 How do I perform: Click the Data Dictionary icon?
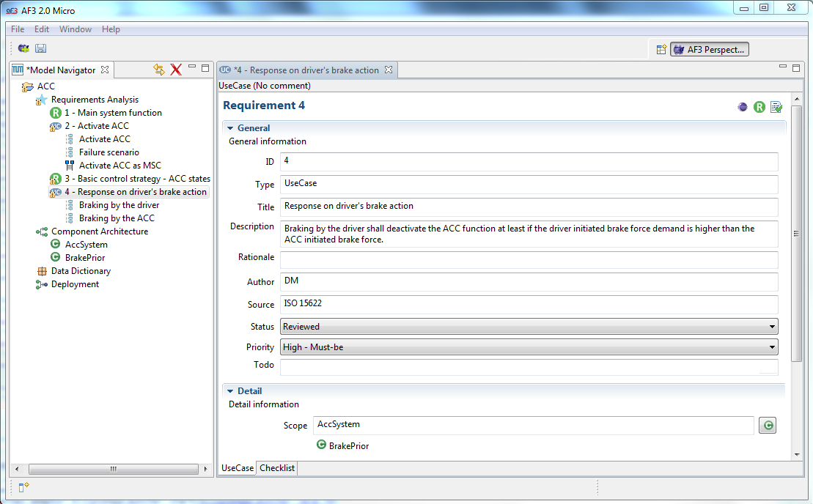(42, 271)
